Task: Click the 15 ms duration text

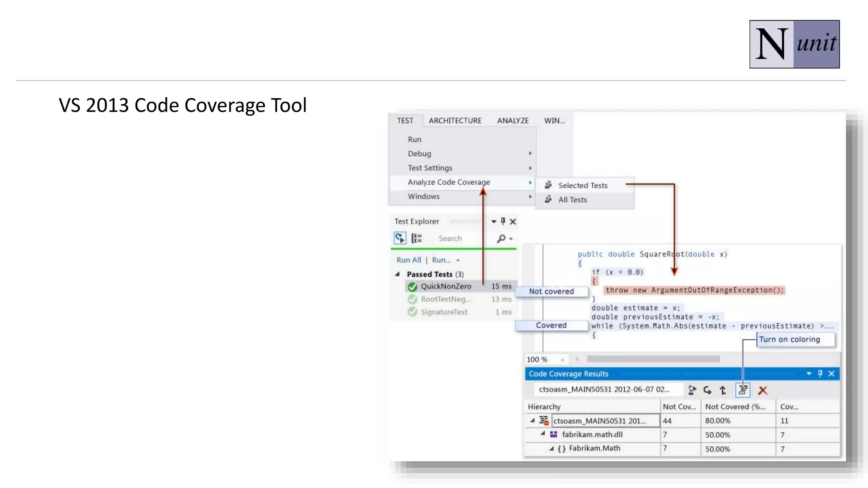Action: tap(501, 286)
